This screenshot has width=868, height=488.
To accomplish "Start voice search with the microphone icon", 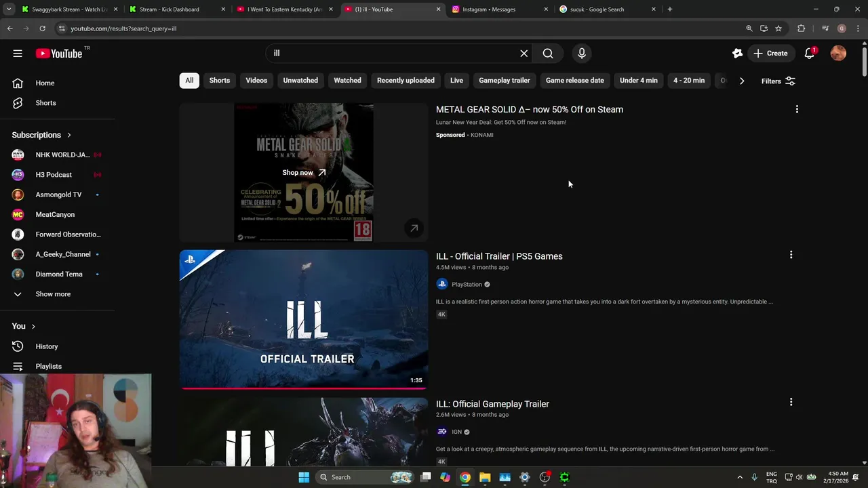I will 582,54.
